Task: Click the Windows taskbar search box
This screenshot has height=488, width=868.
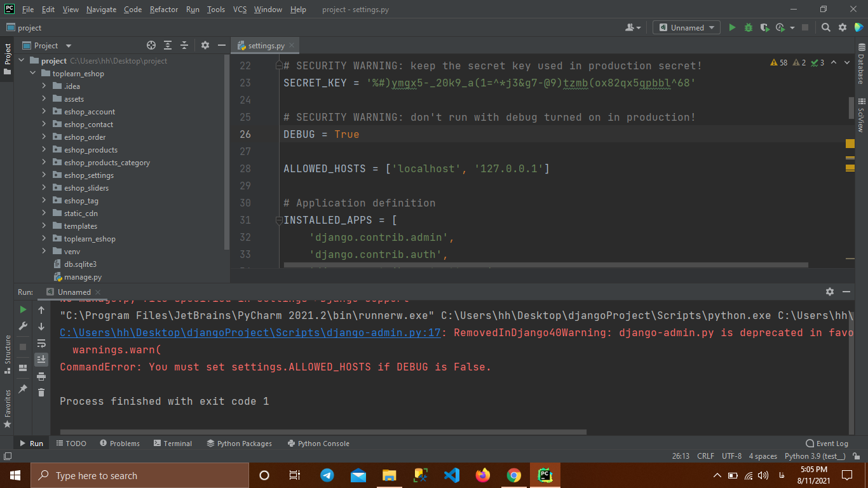Action: (x=140, y=475)
